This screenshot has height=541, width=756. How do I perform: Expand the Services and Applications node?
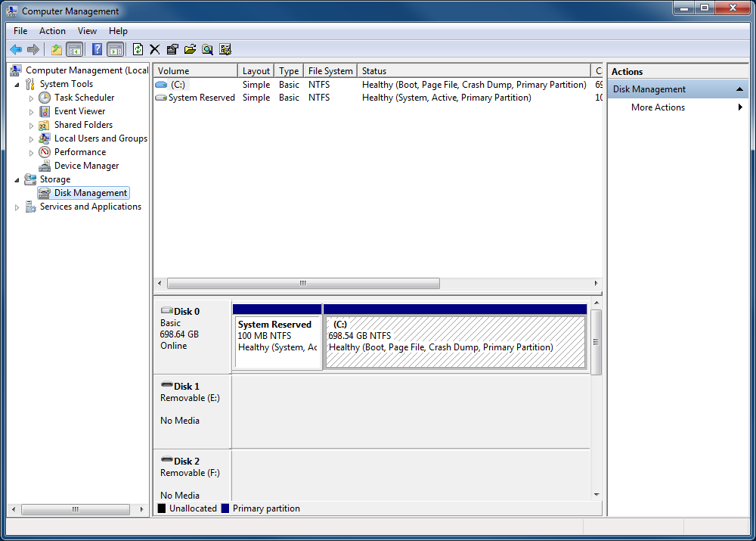(x=17, y=207)
